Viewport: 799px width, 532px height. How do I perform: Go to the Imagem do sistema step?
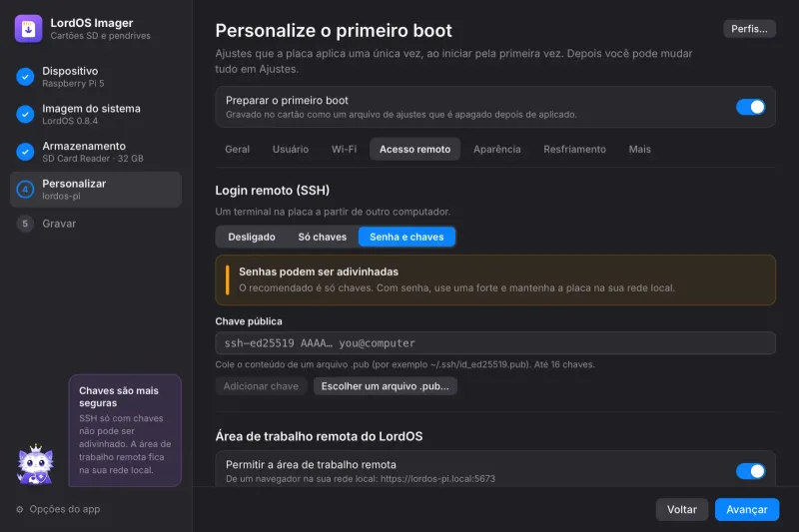click(96, 115)
